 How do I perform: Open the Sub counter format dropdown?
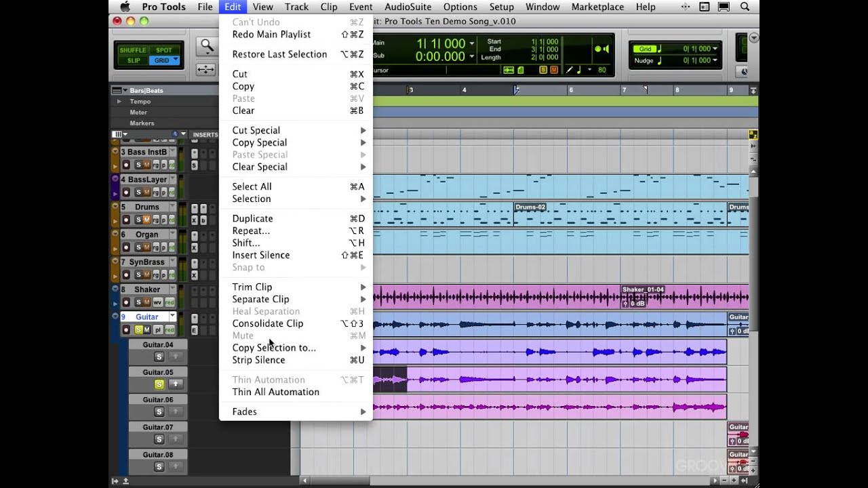pyautogui.click(x=471, y=56)
